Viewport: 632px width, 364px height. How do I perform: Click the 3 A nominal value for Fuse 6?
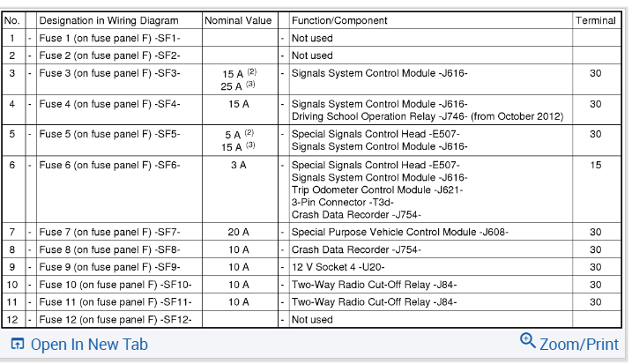[x=238, y=165]
